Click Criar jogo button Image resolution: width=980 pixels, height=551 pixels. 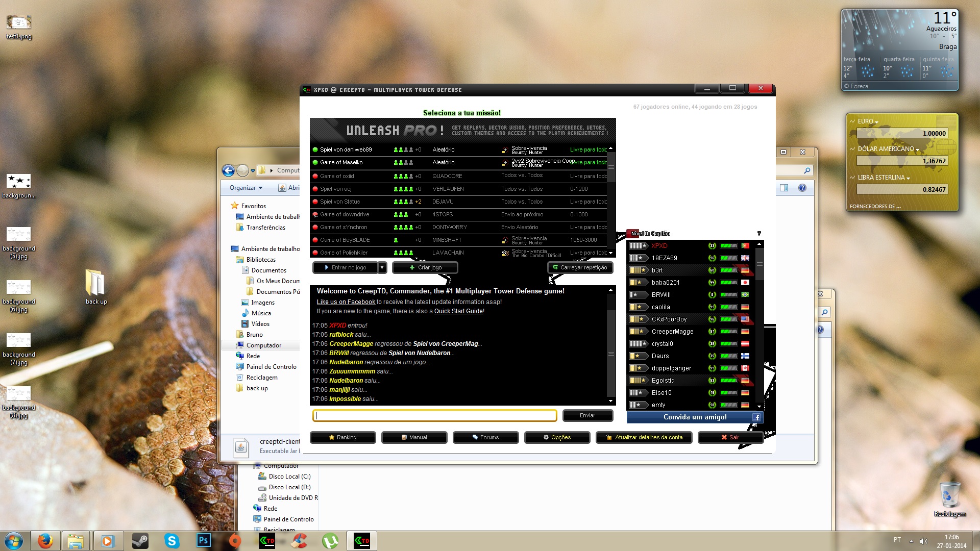425,267
